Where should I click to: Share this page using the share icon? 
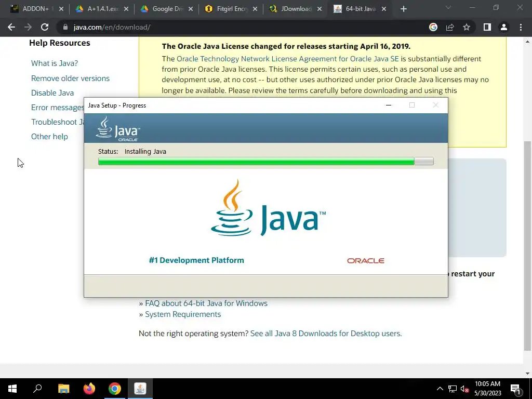(450, 27)
